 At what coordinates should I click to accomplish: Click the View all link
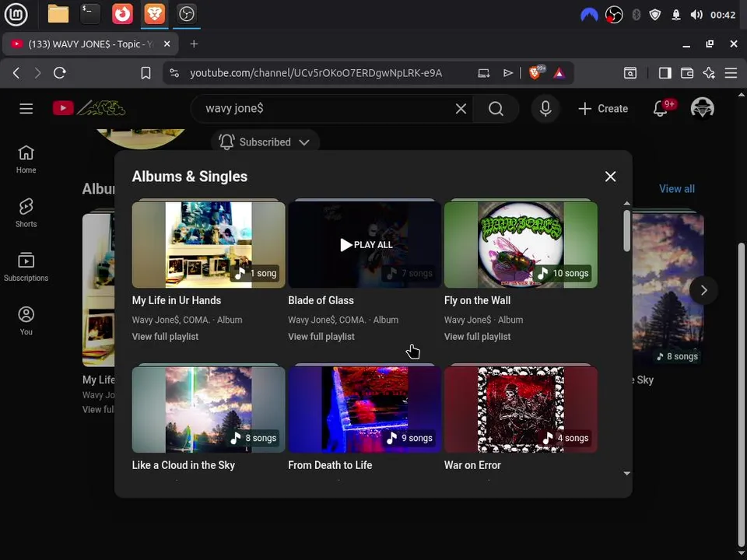pos(676,189)
